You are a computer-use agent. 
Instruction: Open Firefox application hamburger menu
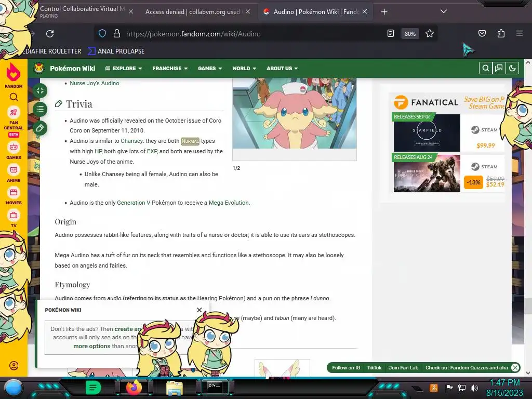coord(519,33)
